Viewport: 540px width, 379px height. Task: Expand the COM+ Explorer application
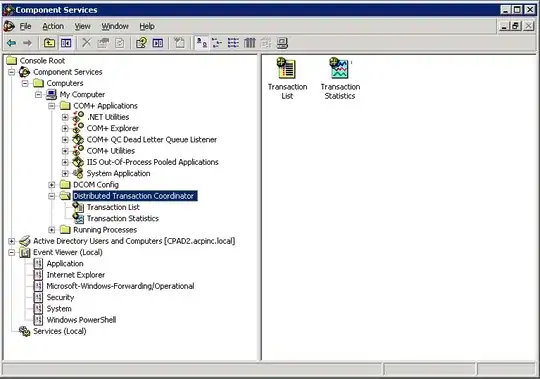coord(65,128)
